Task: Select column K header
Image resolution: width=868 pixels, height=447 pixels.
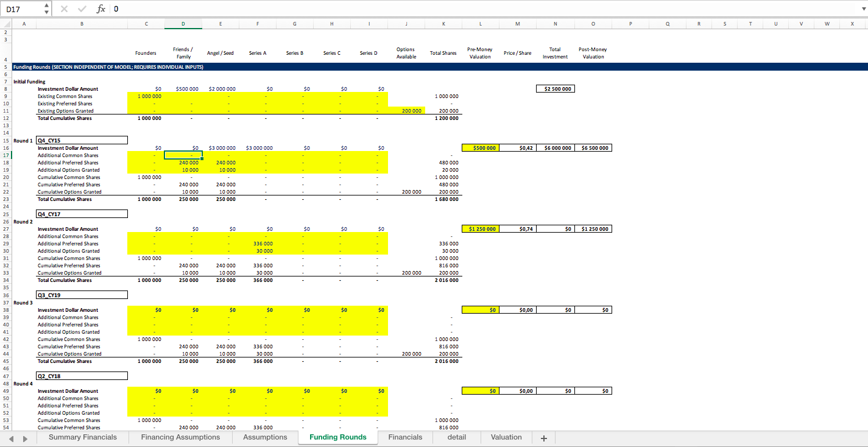Action: [443, 23]
